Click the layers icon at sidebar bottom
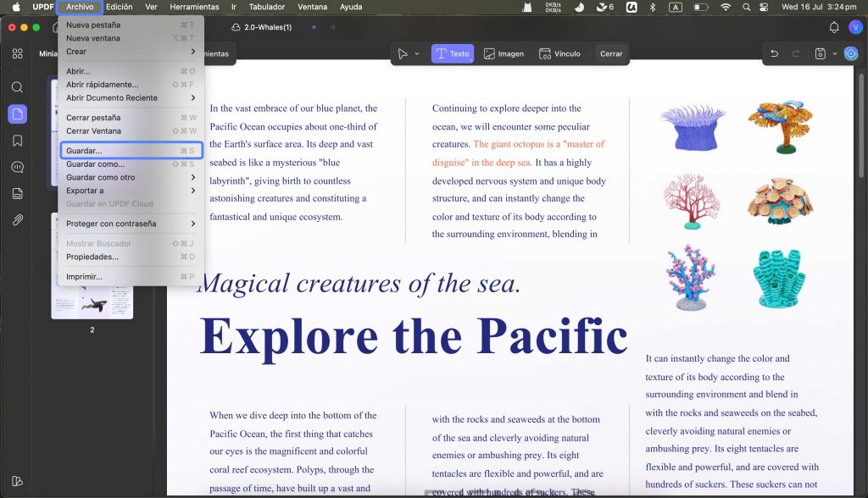Viewport: 868px width, 498px height. tap(18, 481)
